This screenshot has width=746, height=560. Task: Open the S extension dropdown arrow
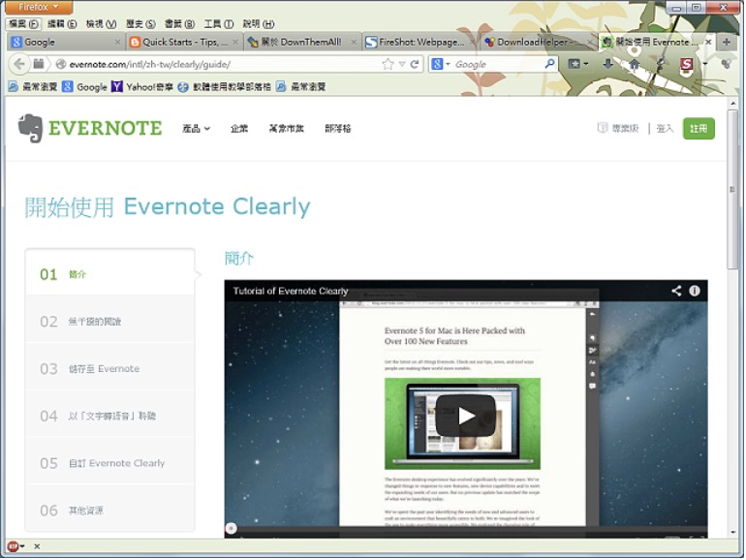tap(705, 64)
